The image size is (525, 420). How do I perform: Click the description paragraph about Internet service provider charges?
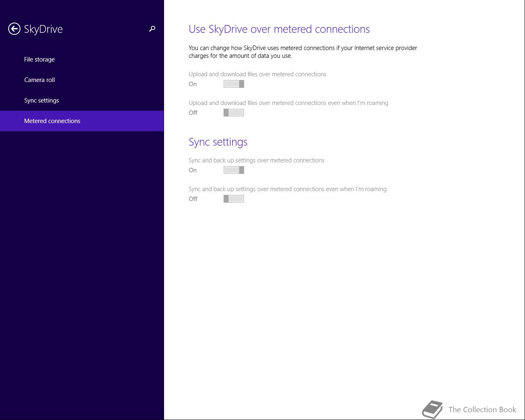pyautogui.click(x=303, y=52)
